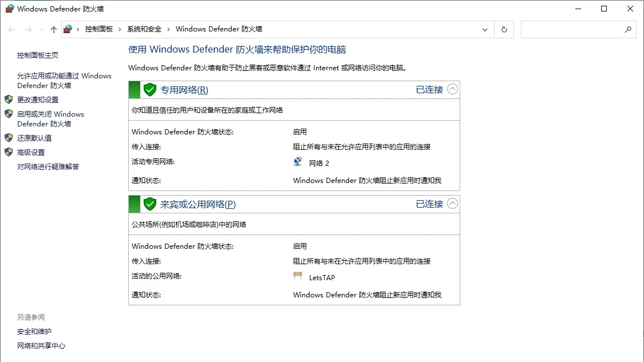This screenshot has height=362, width=644.
Task: Click the green shield beside 来宾或公用网络
Action: pyautogui.click(x=150, y=204)
